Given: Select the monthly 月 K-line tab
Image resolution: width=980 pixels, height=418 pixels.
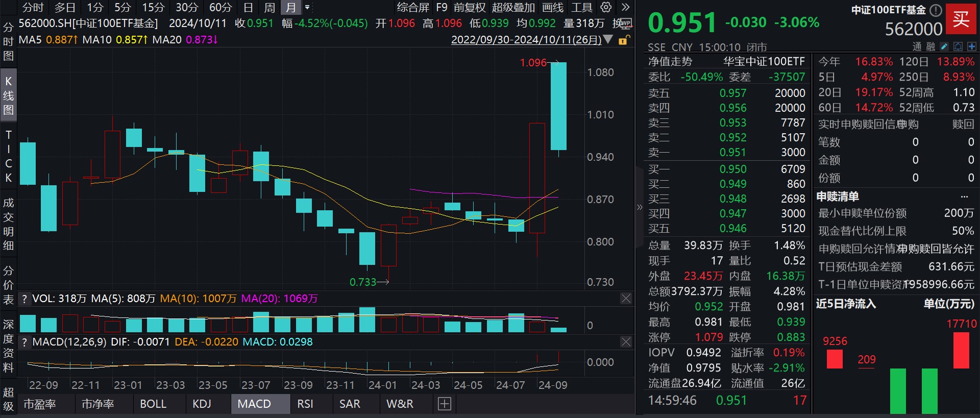Looking at the screenshot, I should (291, 8).
